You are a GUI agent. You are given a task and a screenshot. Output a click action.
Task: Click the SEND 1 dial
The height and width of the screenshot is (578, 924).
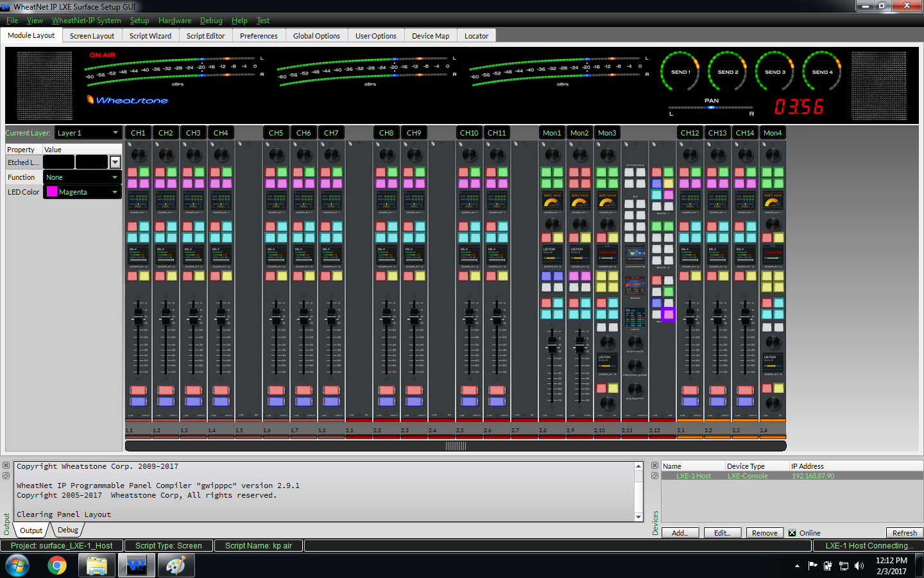[680, 72]
